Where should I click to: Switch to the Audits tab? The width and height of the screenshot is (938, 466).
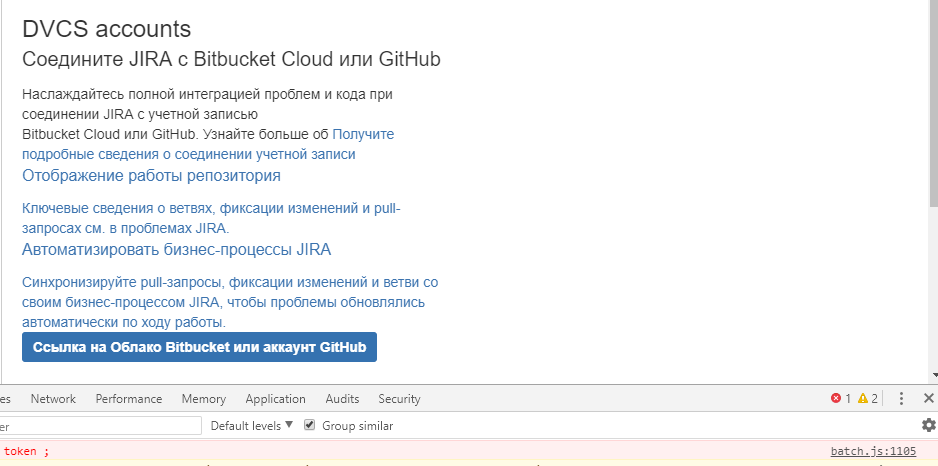pos(342,398)
